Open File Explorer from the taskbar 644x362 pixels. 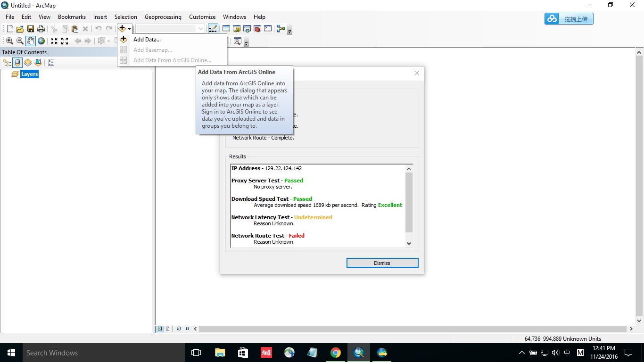(220, 353)
